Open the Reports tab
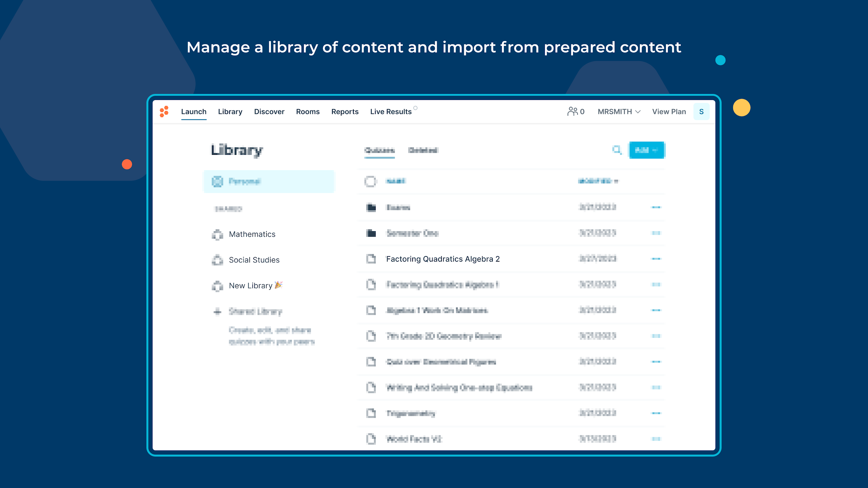 coord(345,111)
